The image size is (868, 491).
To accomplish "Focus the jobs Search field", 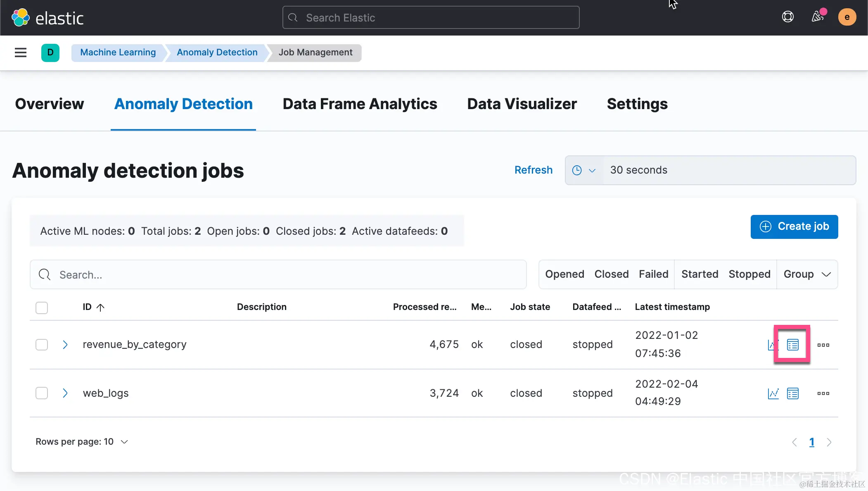I will (278, 274).
